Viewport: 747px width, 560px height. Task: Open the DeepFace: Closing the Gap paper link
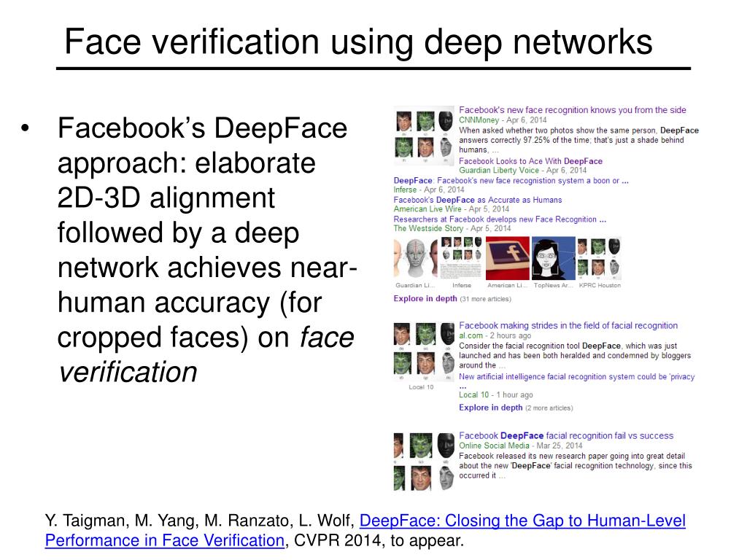pyautogui.click(x=365, y=531)
